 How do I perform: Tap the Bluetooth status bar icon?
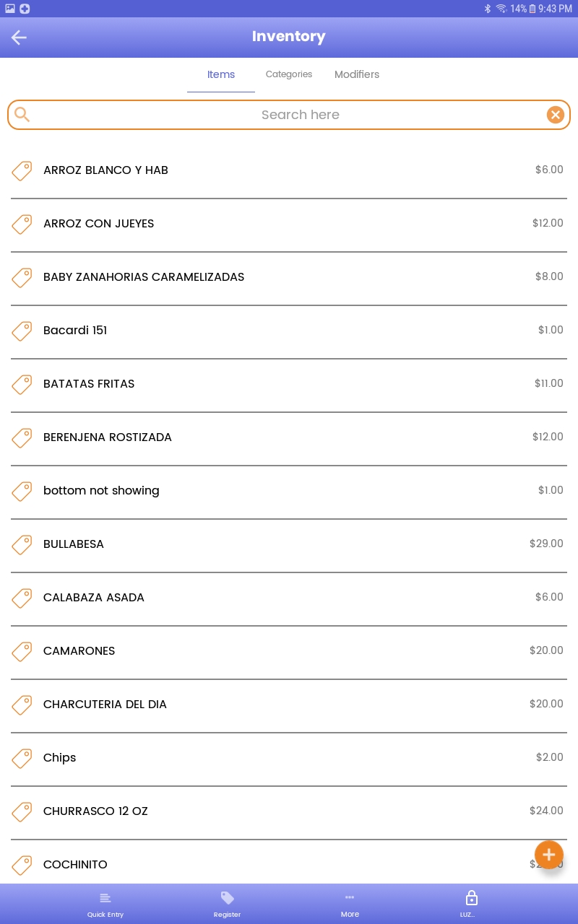click(x=488, y=9)
